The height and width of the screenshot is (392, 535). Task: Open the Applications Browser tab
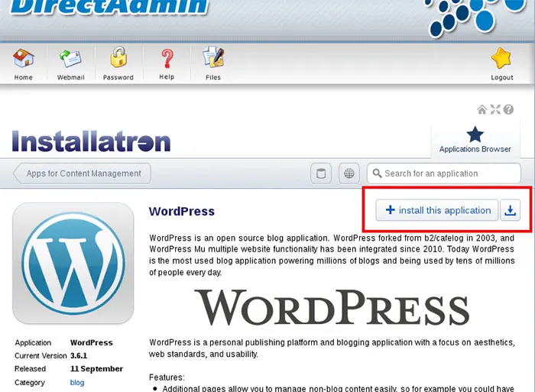tap(475, 140)
